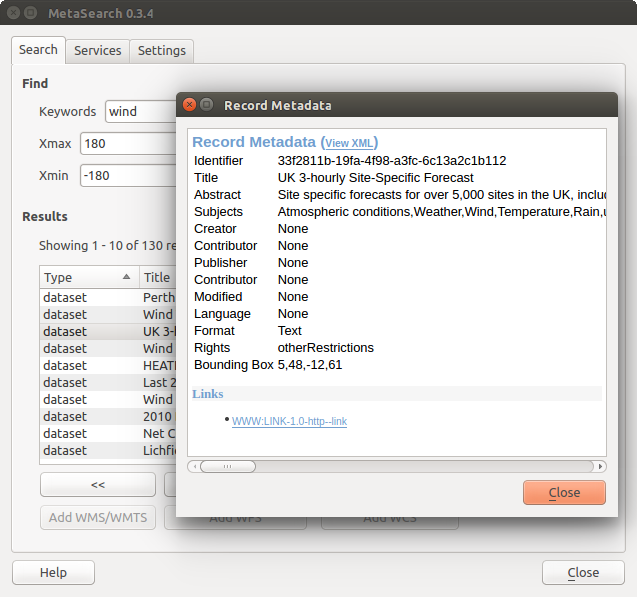Click the Keywords input field

(140, 112)
